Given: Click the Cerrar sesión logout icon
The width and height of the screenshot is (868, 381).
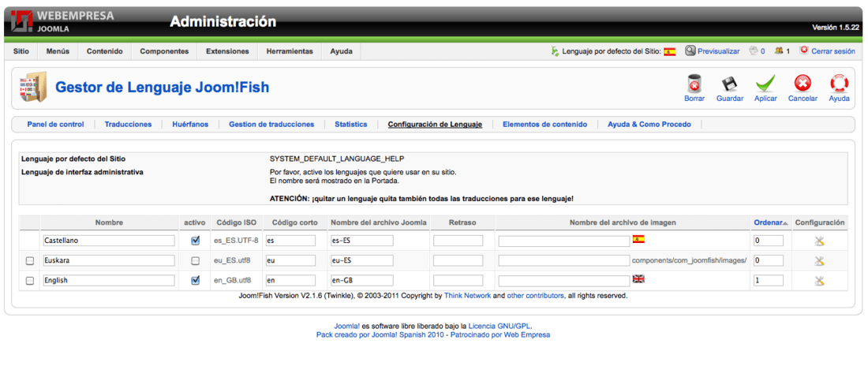Looking at the screenshot, I should coord(804,50).
